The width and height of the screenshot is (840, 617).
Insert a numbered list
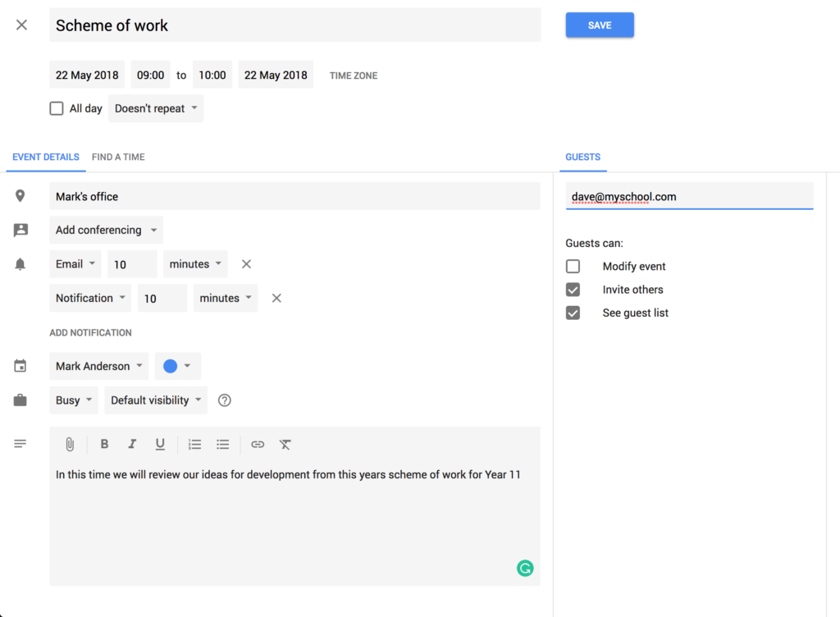pos(194,445)
